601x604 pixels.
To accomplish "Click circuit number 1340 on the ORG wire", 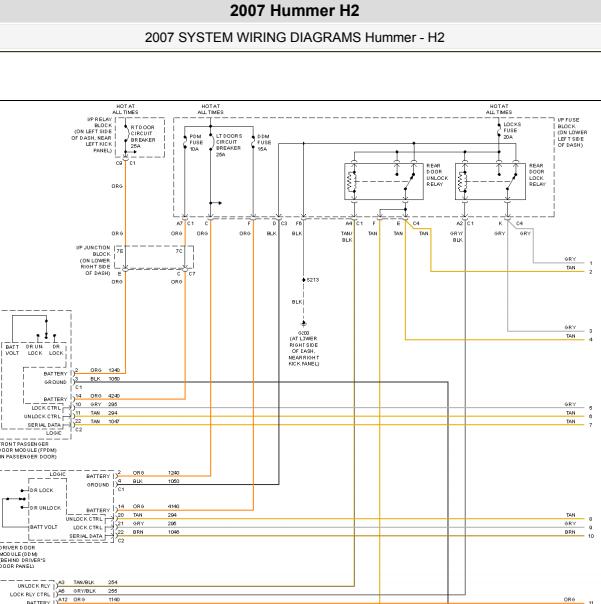I will 114,370.
